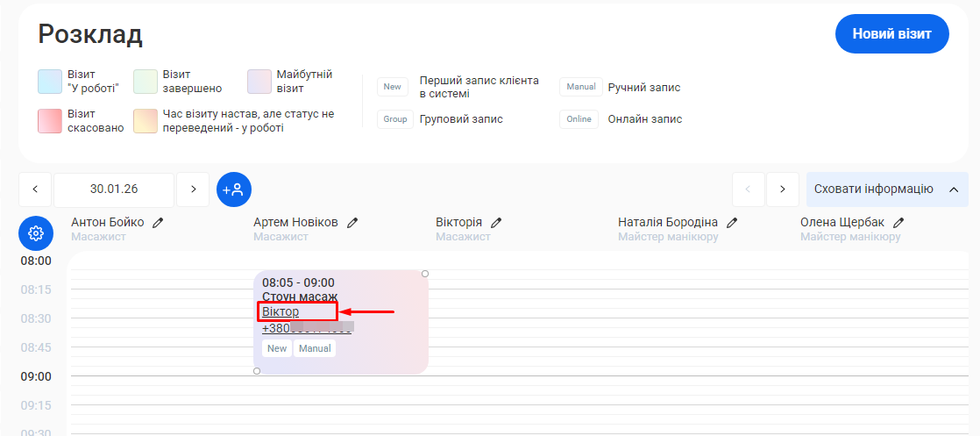Viewport: 980px width, 436px height.
Task: Click the blue Візит У роботі swatch
Action: click(50, 82)
